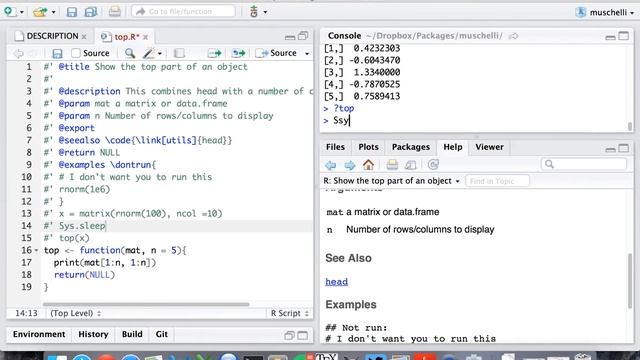Click the console vertical scrollbar
This screenshot has width=640, height=360.
tap(630, 127)
